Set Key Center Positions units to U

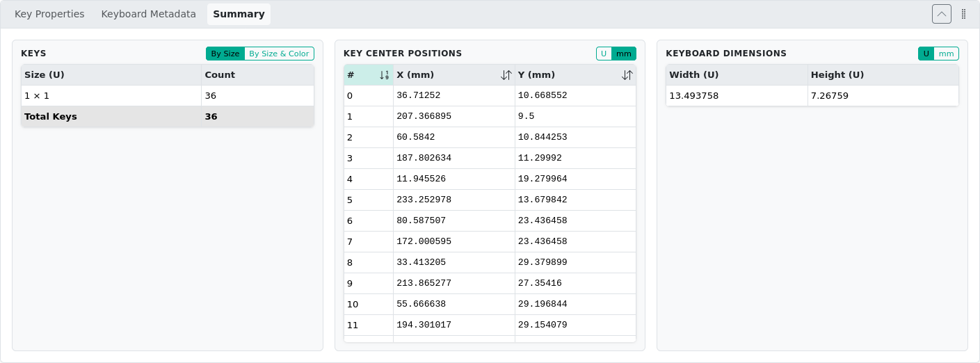604,54
